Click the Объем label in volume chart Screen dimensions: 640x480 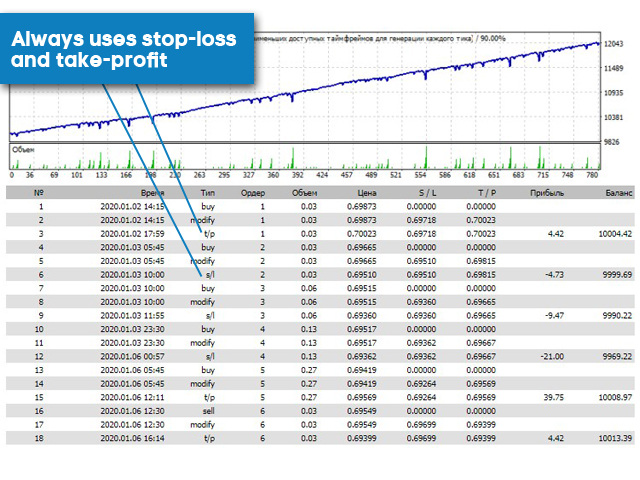(23, 150)
